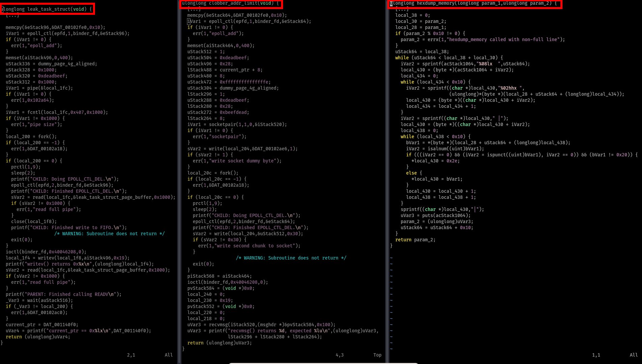Click cursor position "2,1" in left pane

[x=131, y=355]
